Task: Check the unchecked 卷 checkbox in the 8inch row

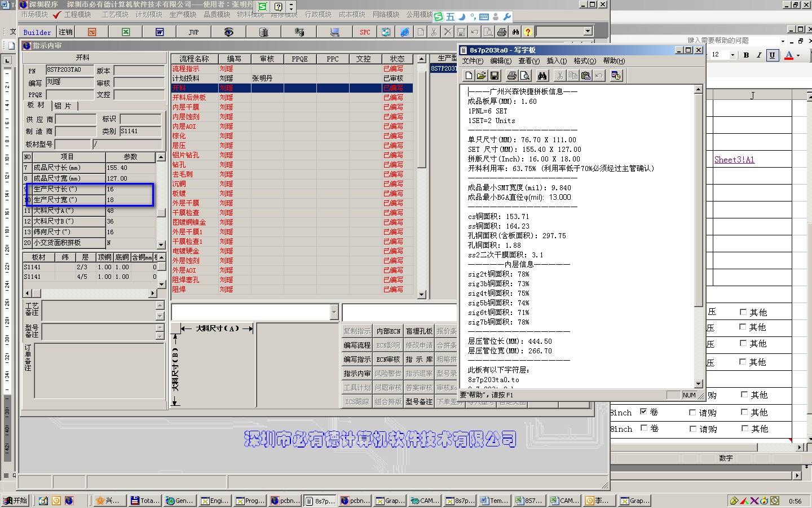Action: click(x=643, y=428)
